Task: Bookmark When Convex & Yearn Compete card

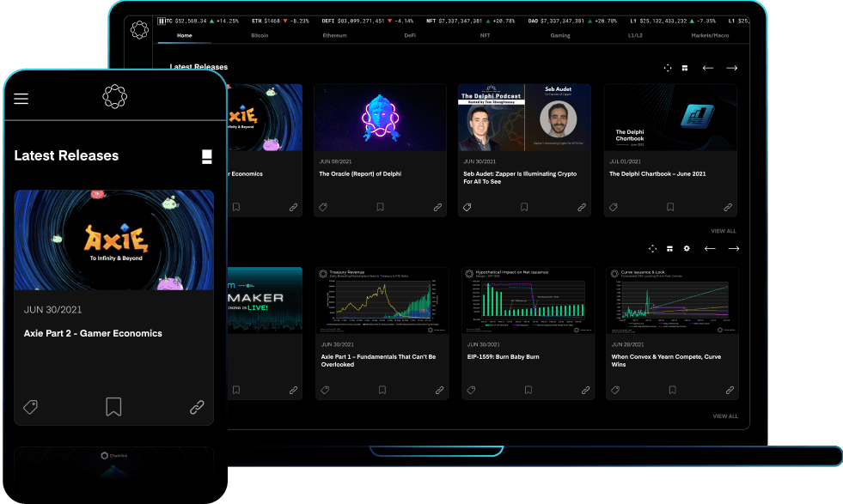Action: (673, 390)
